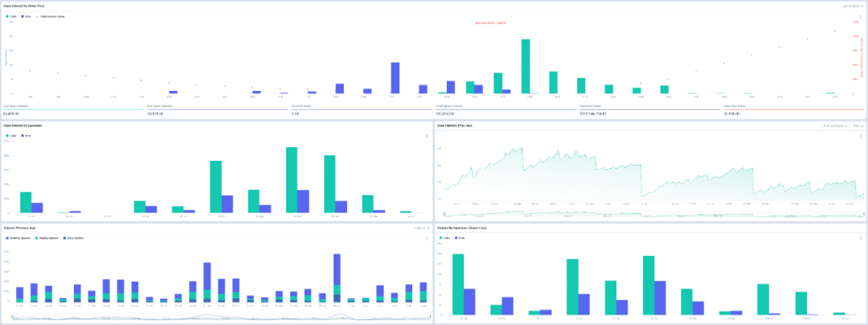The image size is (868, 325).
Task: Open the 'Year' range dropdown in Open Interest (Prev. day)
Action: pyautogui.click(x=858, y=125)
